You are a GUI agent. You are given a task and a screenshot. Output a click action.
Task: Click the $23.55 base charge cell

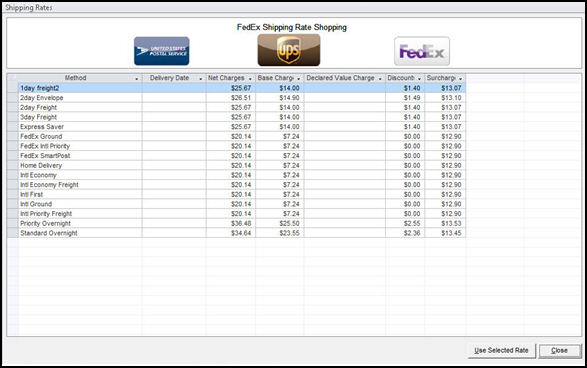[280, 233]
